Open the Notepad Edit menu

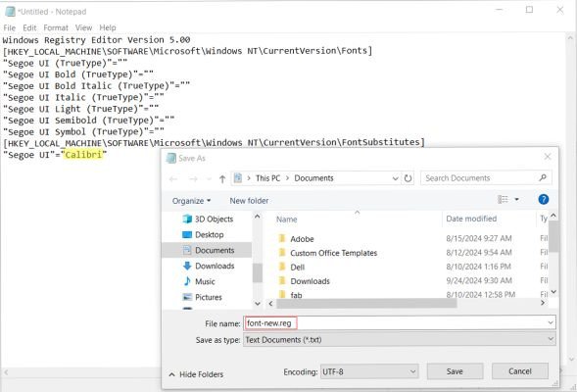pos(29,27)
